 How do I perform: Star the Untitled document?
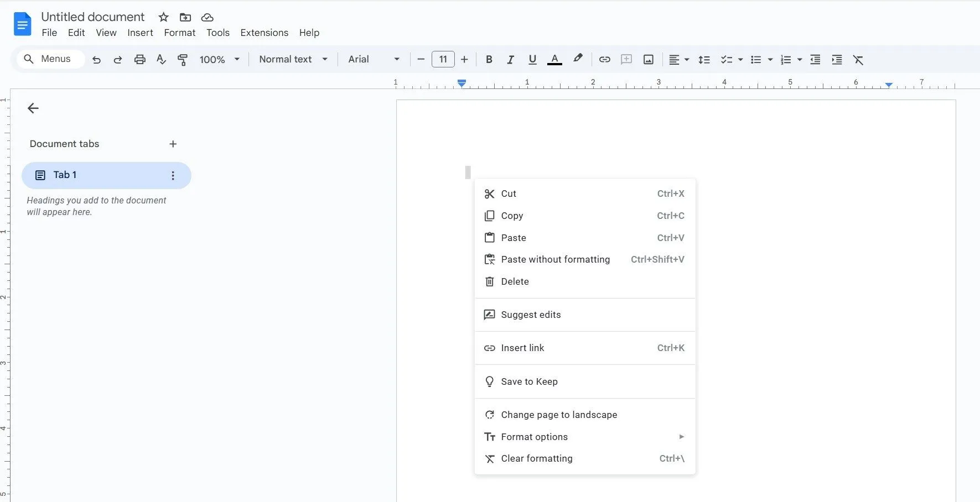coord(163,17)
